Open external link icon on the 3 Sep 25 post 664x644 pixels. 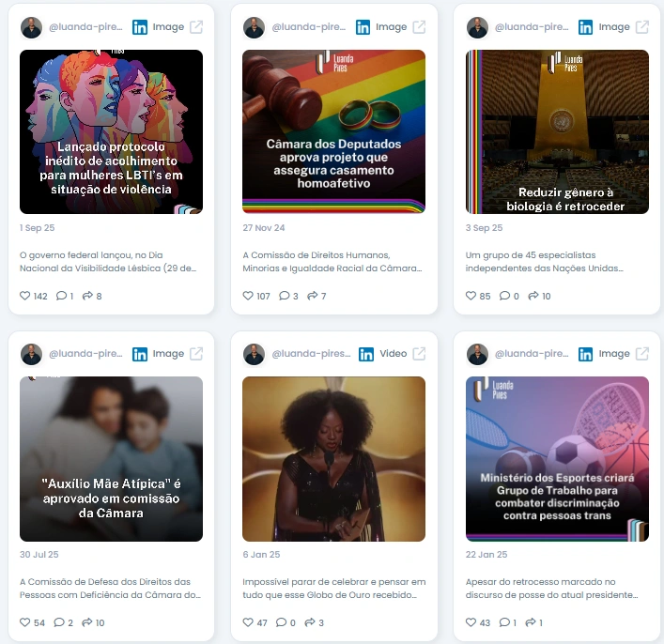[642, 27]
